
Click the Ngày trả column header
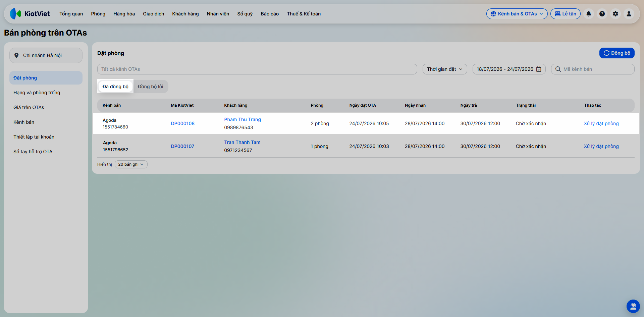tap(469, 105)
